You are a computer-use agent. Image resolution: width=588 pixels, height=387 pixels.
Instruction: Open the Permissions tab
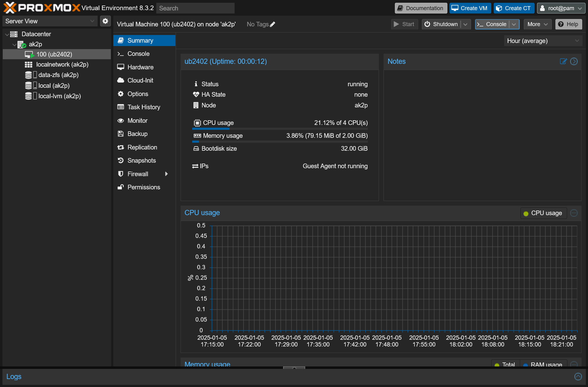click(x=144, y=187)
